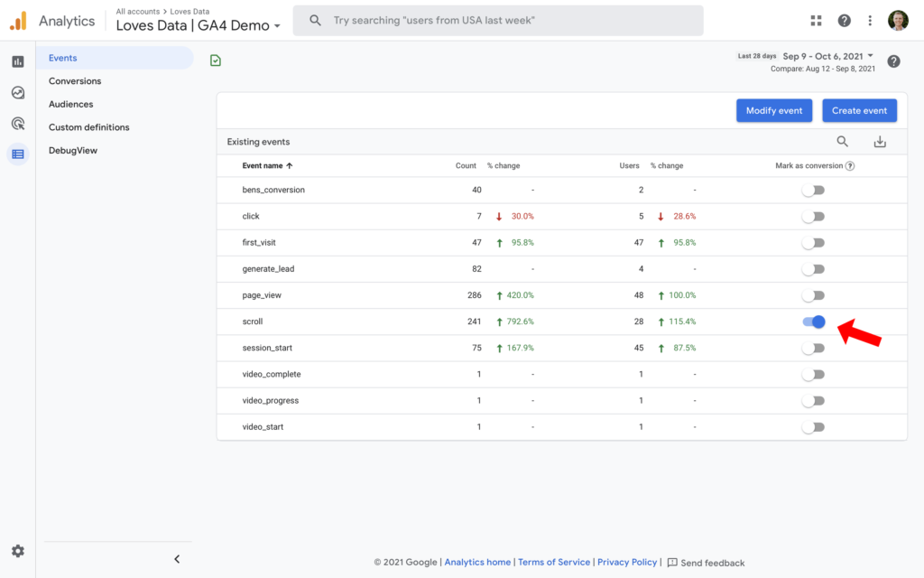Open Terms of Service link
The image size is (924, 578).
coord(554,562)
